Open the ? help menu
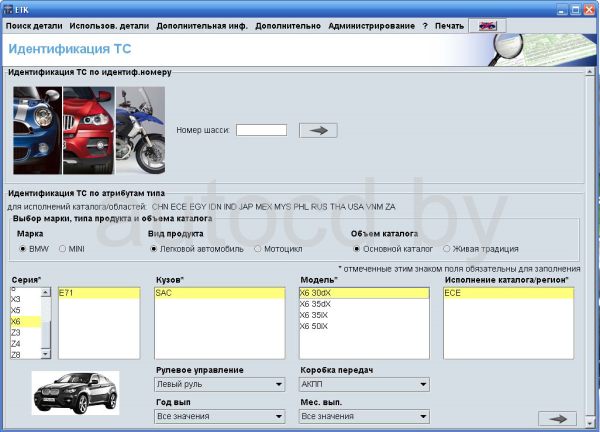Screen dimensions: 600x432 (x=425, y=26)
